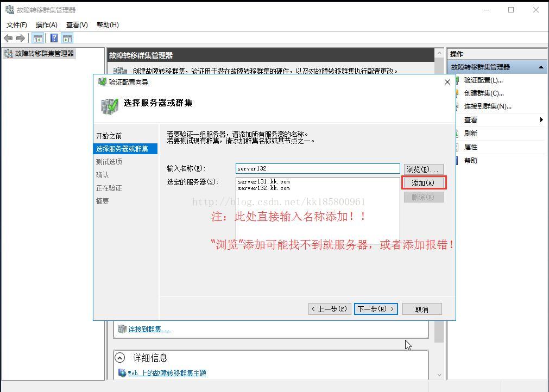Click the show/hide action pane icon

67,38
